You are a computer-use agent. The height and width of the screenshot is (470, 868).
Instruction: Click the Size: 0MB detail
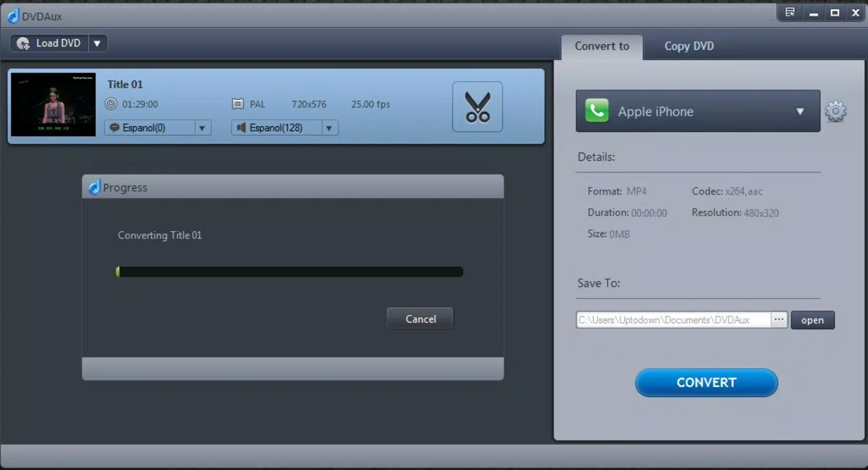pyautogui.click(x=608, y=234)
